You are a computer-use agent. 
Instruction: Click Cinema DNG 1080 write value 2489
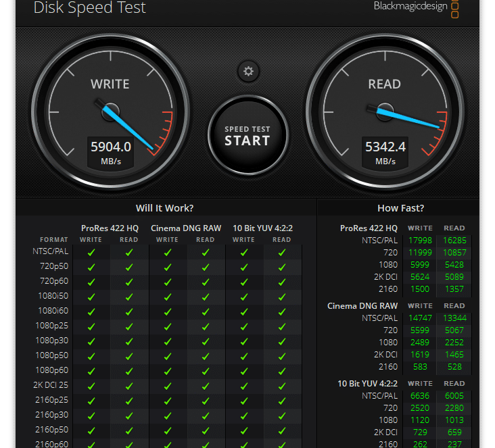coord(420,343)
